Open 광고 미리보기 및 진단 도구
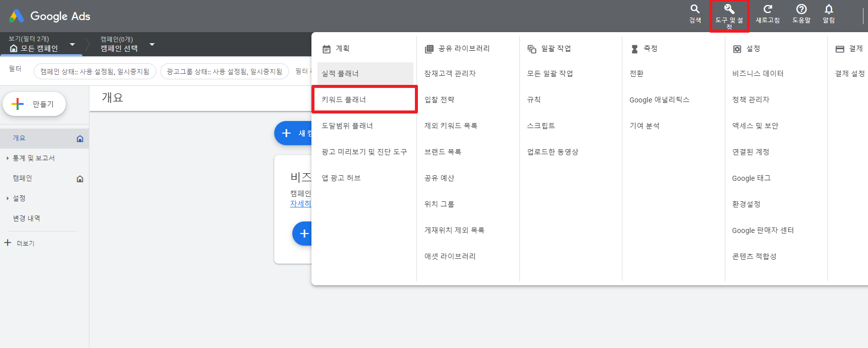 coord(365,152)
